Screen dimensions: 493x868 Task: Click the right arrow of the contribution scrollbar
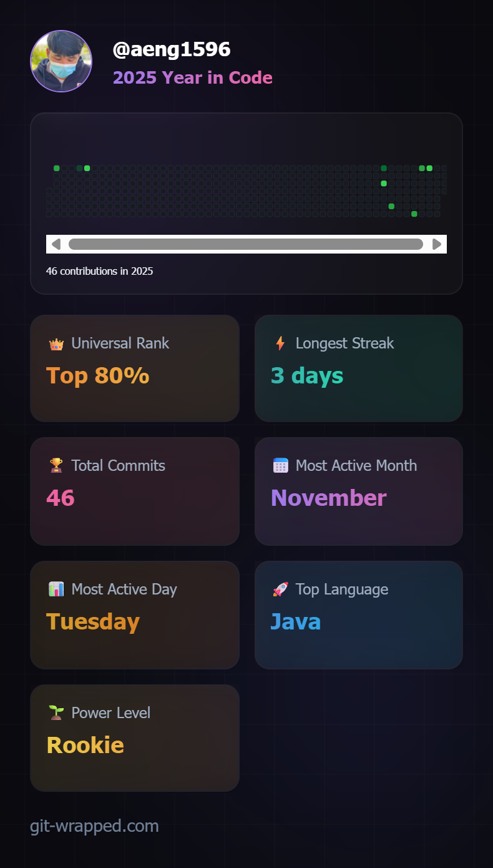point(437,244)
